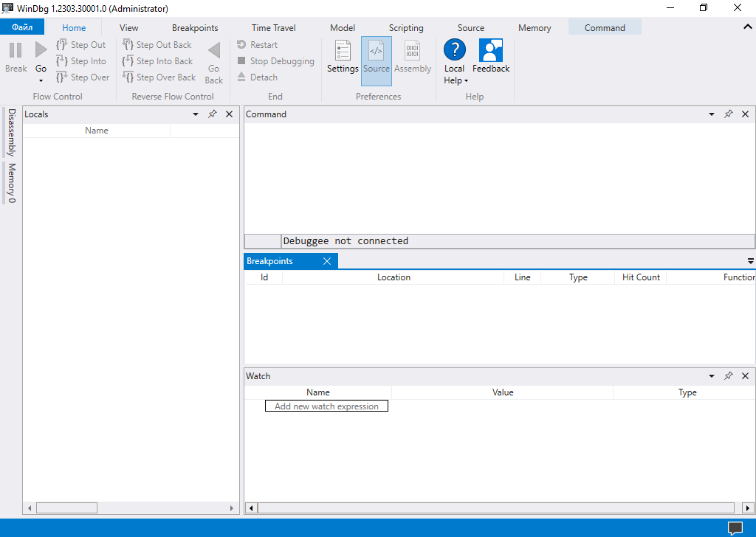Open the Source ribbon tab
The image size is (756, 537).
470,28
